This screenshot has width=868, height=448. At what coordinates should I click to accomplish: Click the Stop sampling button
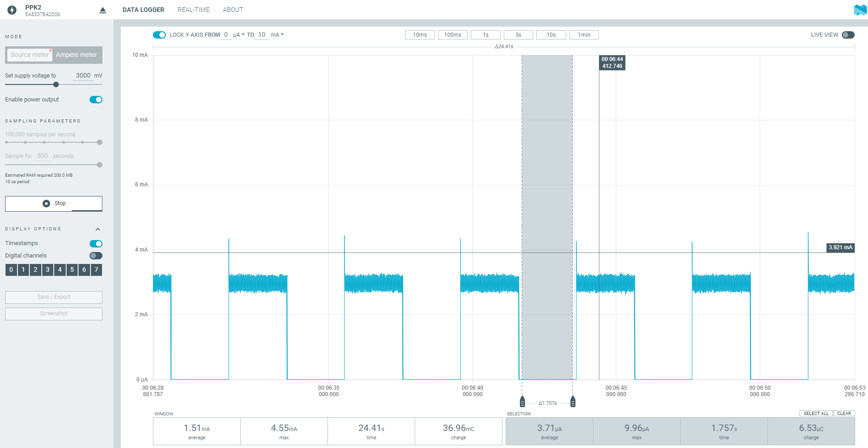click(54, 203)
